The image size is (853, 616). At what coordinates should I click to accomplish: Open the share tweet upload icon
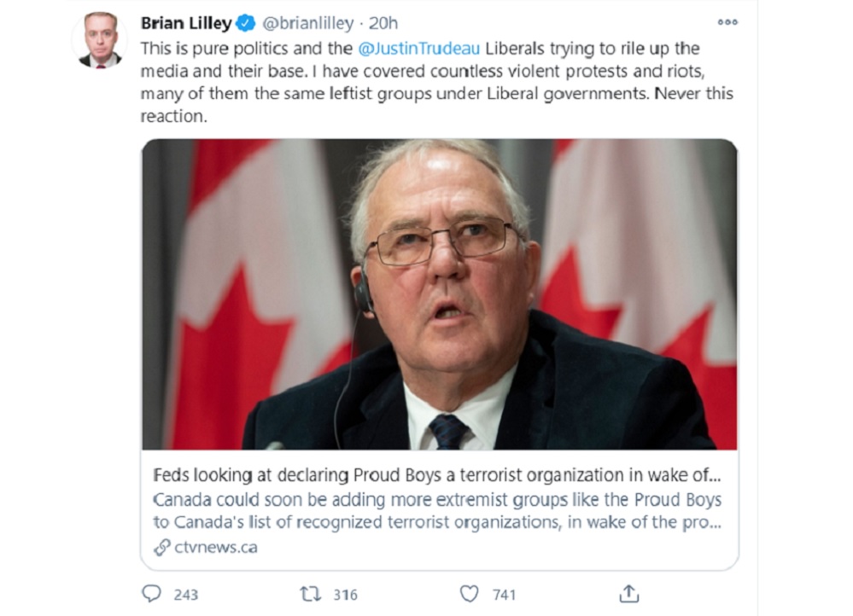point(629,593)
